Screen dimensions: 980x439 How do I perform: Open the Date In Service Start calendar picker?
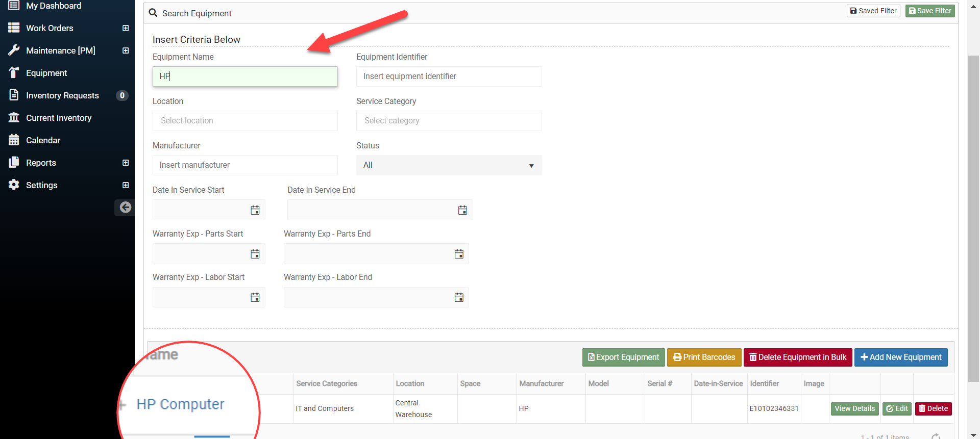[255, 210]
